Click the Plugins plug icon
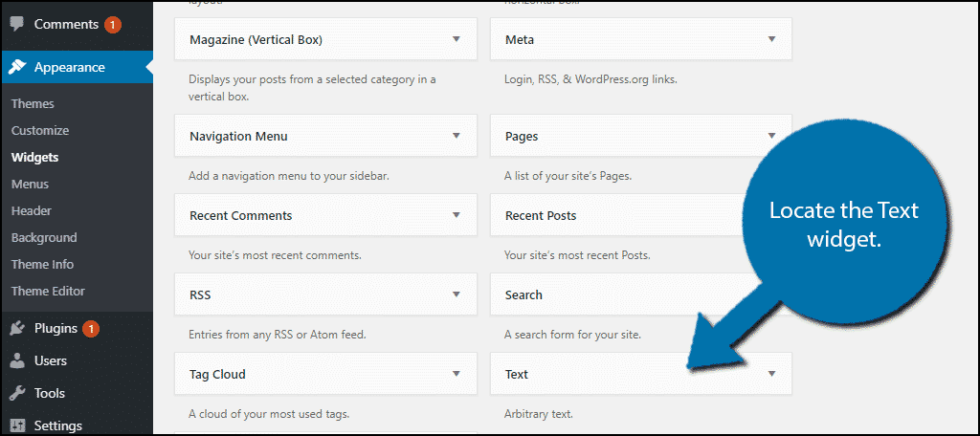The height and width of the screenshot is (436, 980). 17,328
